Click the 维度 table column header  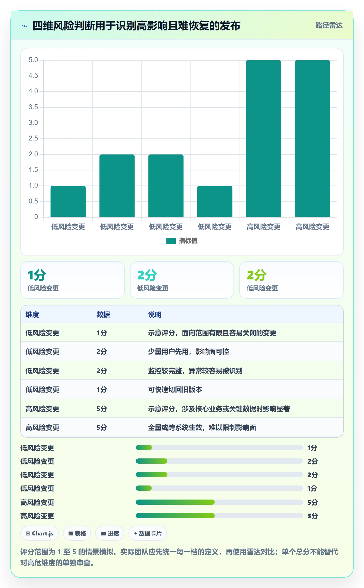point(32,315)
